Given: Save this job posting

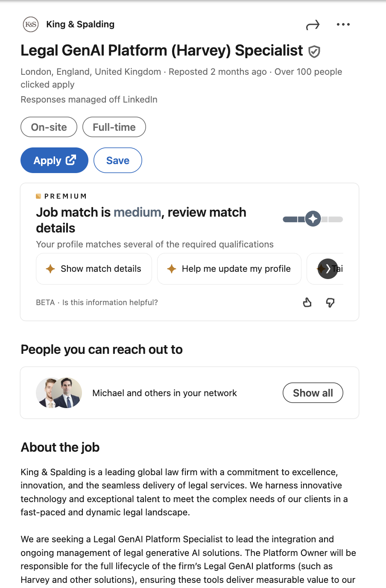Looking at the screenshot, I should 117,160.
